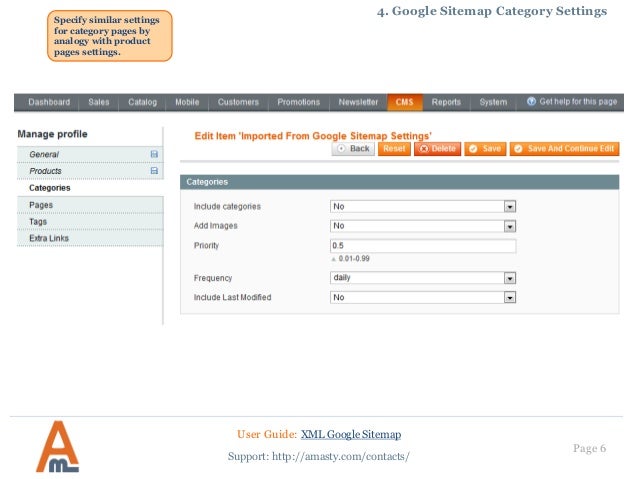Click the Page 6 footer text

pos(590,448)
